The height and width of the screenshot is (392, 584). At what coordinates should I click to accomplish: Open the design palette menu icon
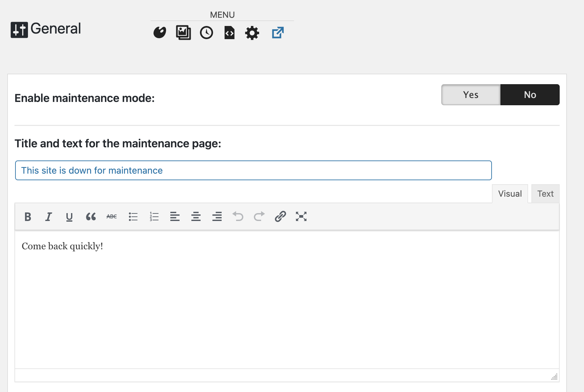(x=160, y=33)
